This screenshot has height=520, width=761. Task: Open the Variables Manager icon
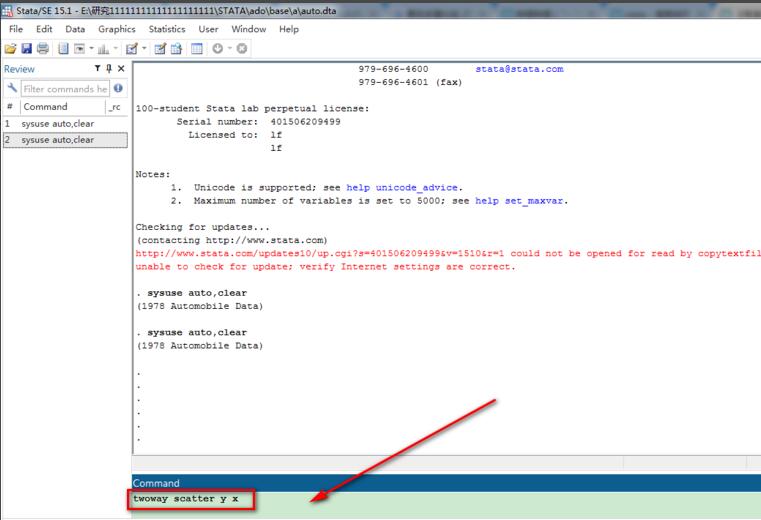(x=197, y=49)
